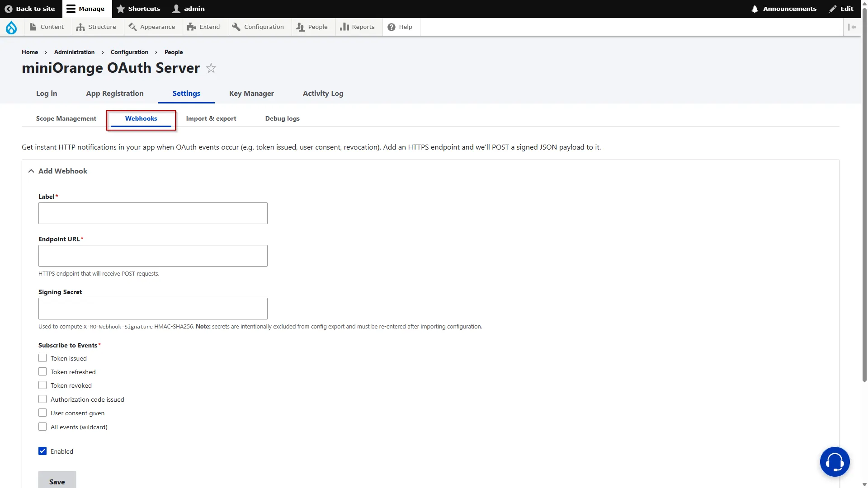Click the Back to site arrow icon
This screenshot has height=488, width=868.
pos(9,9)
